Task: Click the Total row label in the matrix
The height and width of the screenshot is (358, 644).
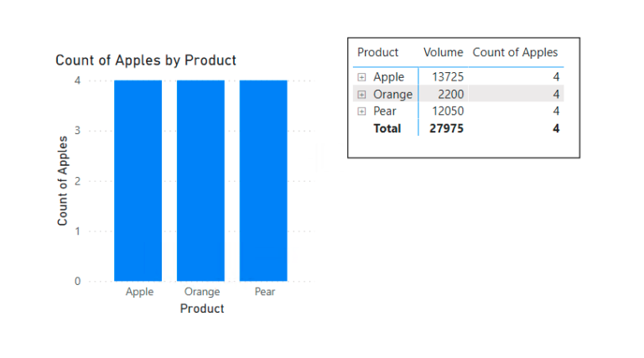Action: coord(387,128)
